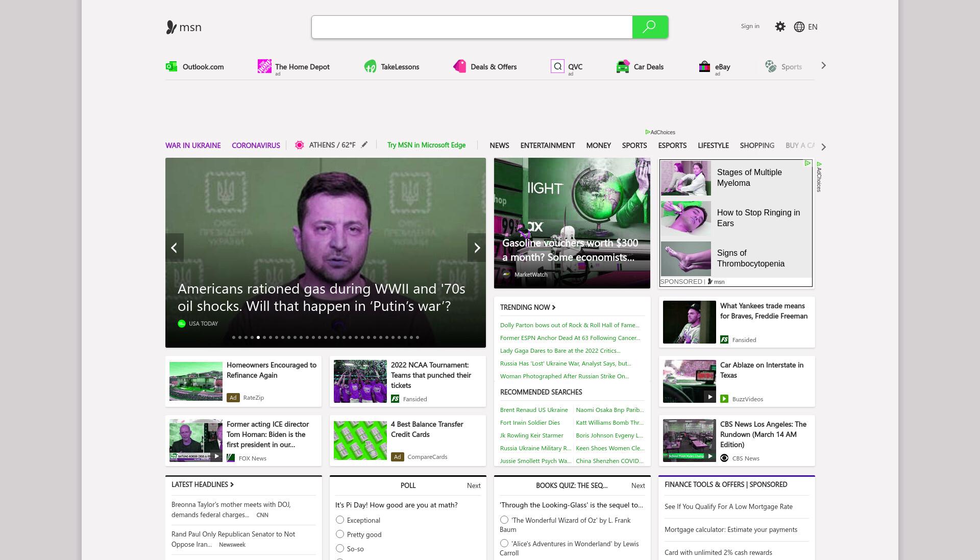Click the Deals & Offers tag icon
This screenshot has height=560, width=980.
(459, 66)
